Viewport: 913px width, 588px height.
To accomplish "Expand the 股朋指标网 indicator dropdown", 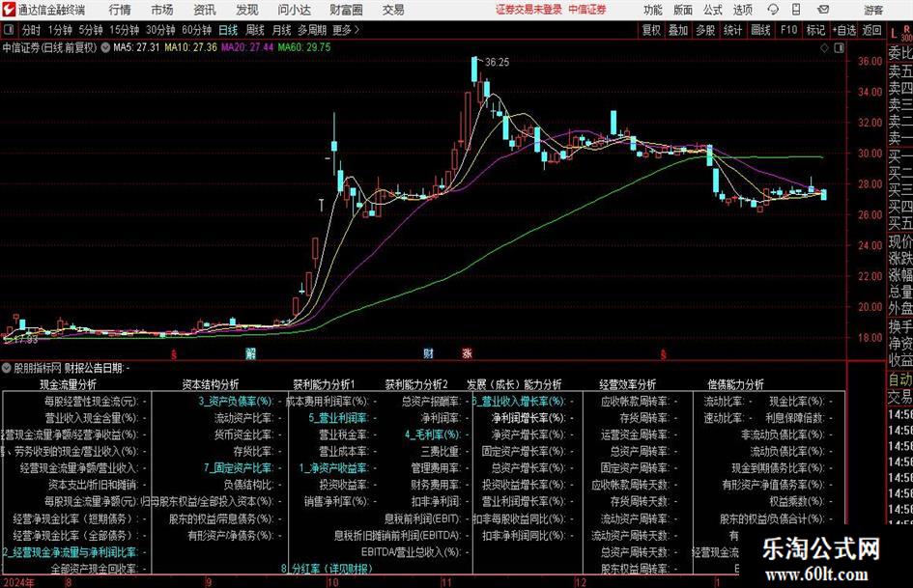I will point(7,368).
